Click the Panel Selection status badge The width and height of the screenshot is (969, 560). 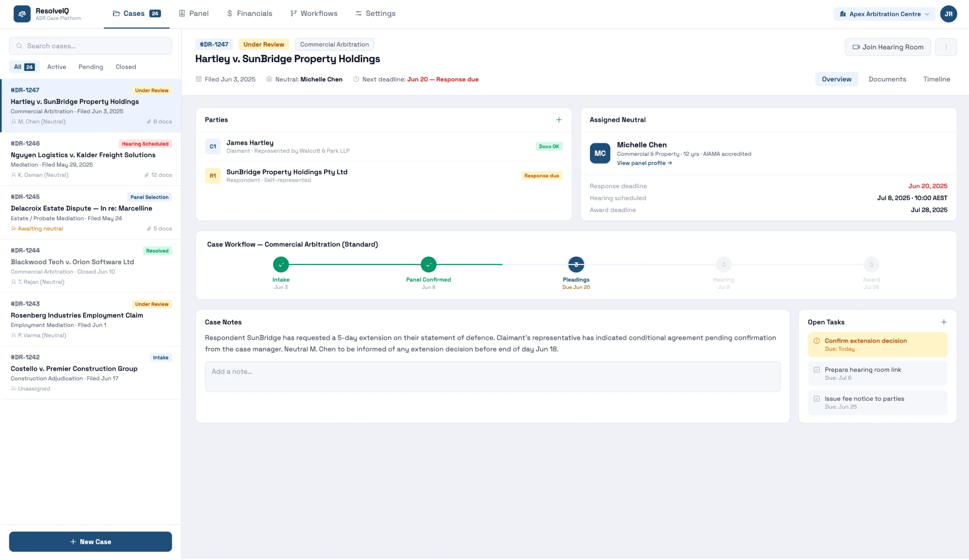coord(149,197)
